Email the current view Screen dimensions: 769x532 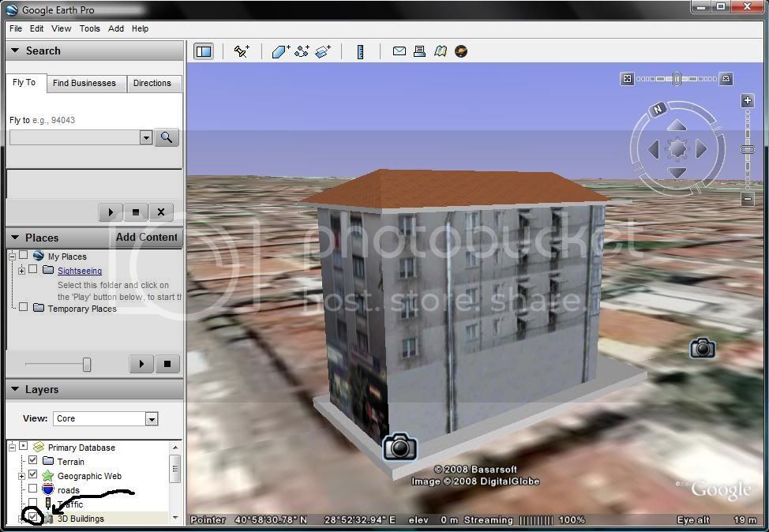[x=400, y=51]
